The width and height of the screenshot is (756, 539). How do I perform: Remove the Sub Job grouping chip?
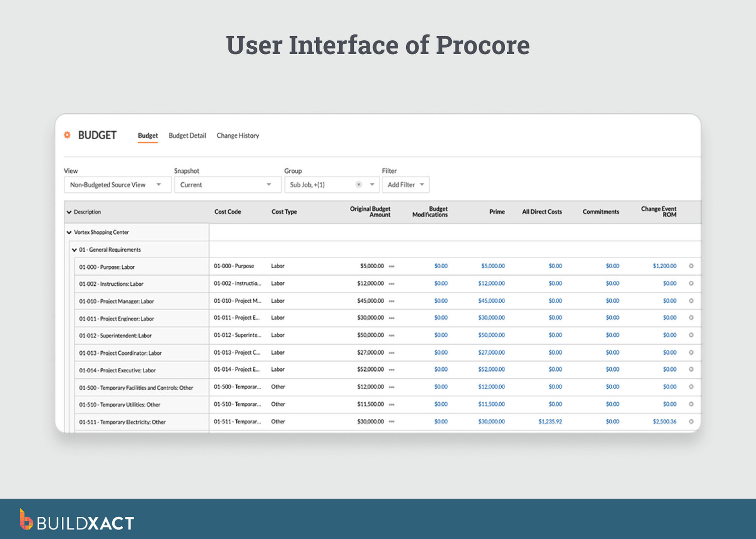(x=358, y=184)
